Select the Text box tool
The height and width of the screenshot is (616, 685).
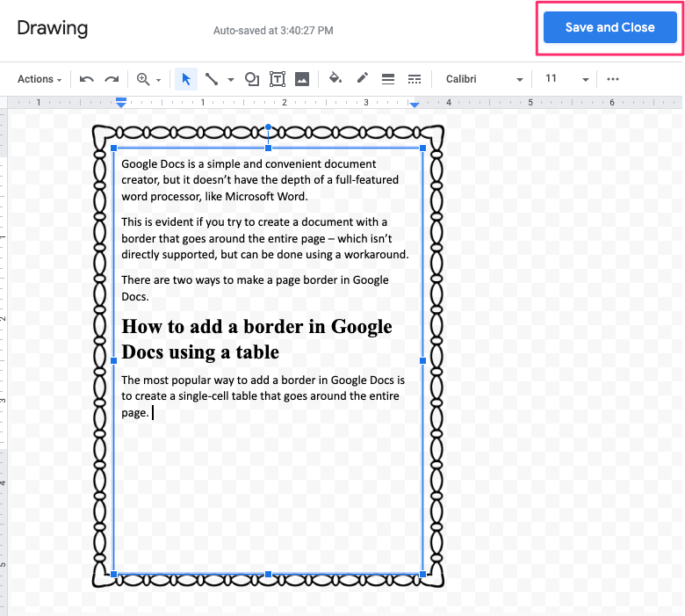278,79
